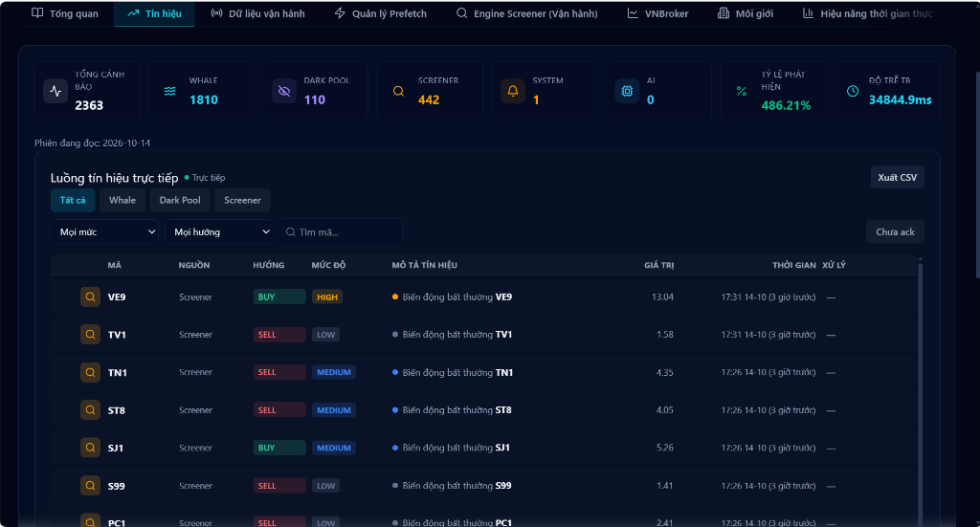
Task: Click the MÃ column header
Action: coord(115,265)
